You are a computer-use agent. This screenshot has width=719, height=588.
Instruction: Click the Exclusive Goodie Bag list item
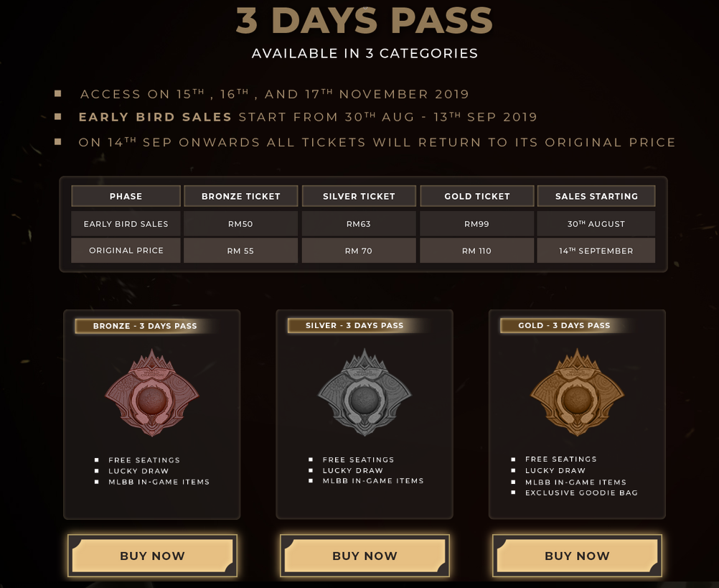pos(581,493)
